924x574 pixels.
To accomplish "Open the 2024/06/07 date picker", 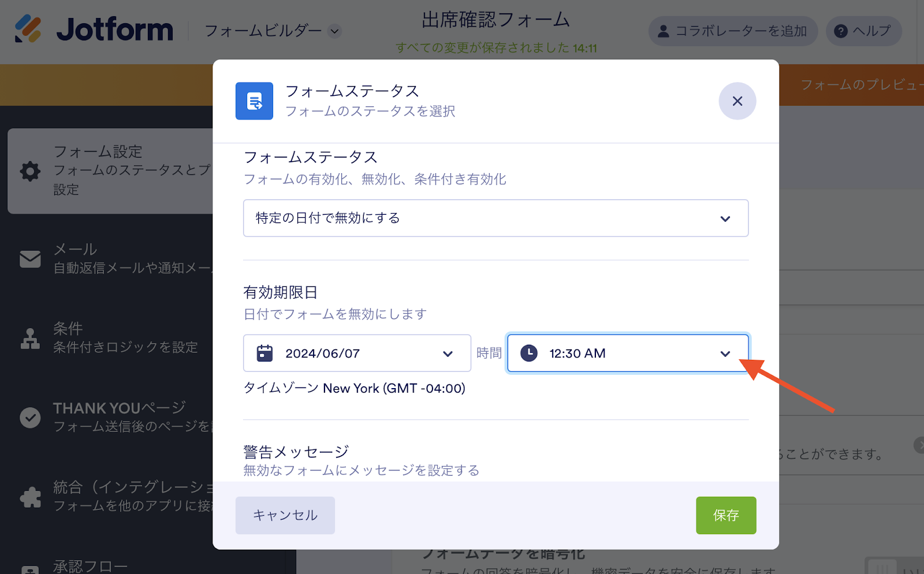I will point(357,353).
